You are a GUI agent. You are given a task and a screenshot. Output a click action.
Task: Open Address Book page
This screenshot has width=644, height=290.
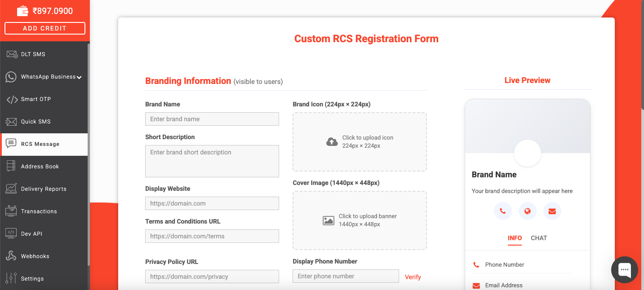pos(44,167)
